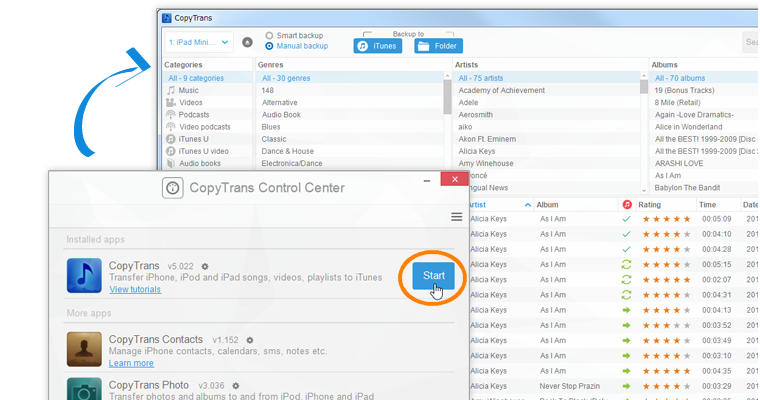This screenshot has height=400, width=760.
Task: Click the iTunes backup button
Action: [378, 46]
